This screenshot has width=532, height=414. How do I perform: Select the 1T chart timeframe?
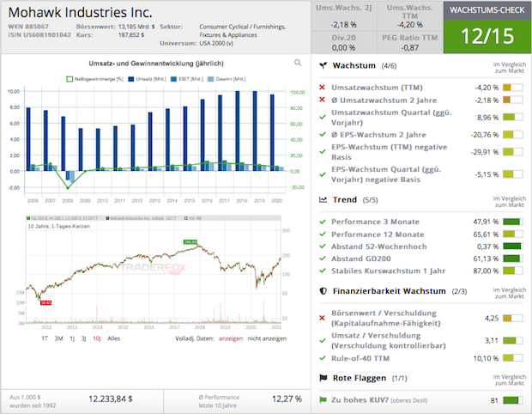pos(45,338)
